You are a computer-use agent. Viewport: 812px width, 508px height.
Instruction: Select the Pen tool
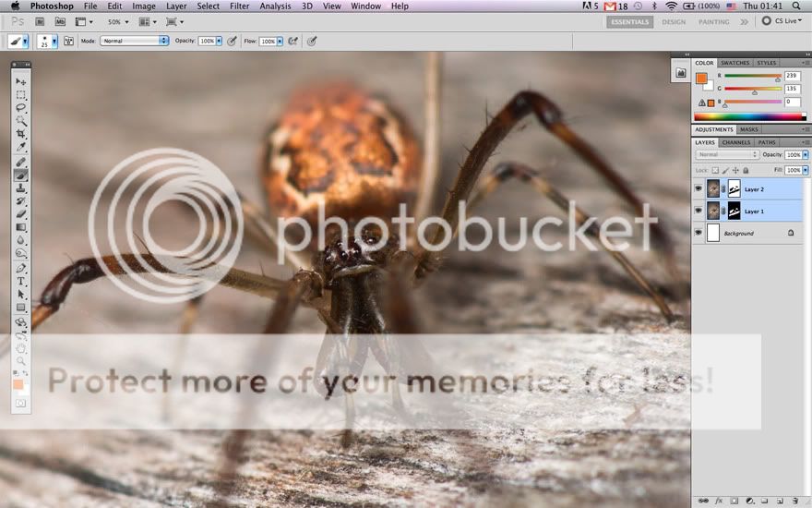tap(20, 269)
